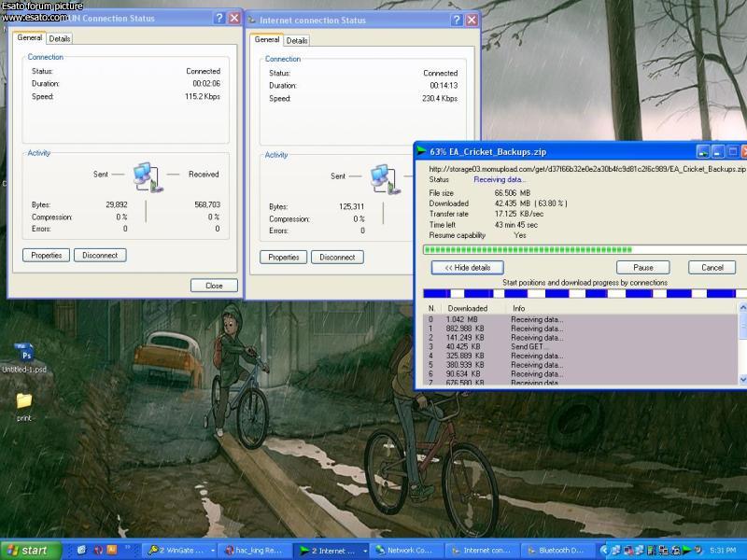Collapse download details with Hide details button

click(x=468, y=268)
